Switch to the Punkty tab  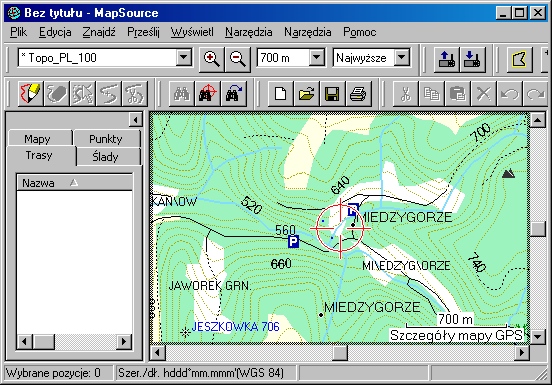pos(105,139)
